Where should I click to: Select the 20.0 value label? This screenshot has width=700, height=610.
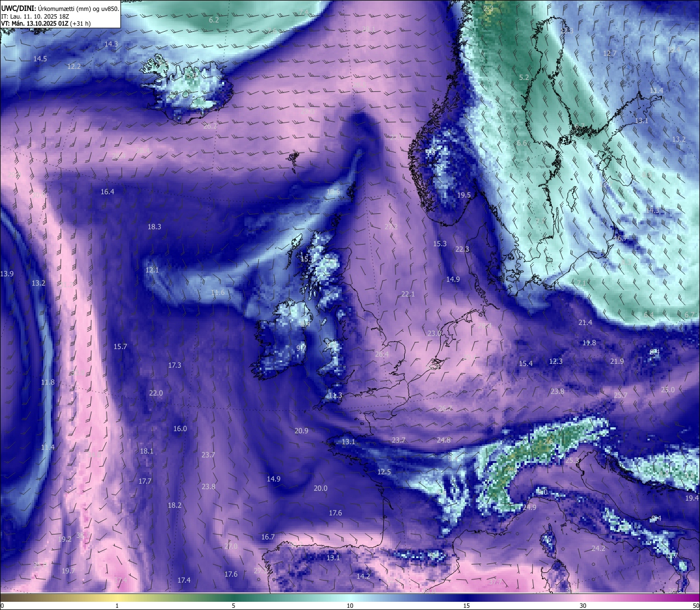tap(320, 489)
